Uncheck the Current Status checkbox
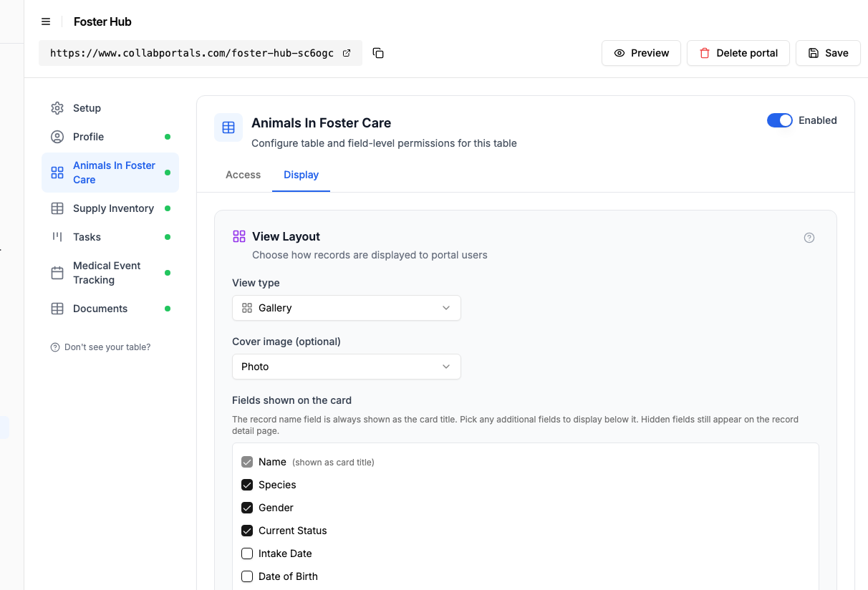The width and height of the screenshot is (868, 590). [247, 531]
